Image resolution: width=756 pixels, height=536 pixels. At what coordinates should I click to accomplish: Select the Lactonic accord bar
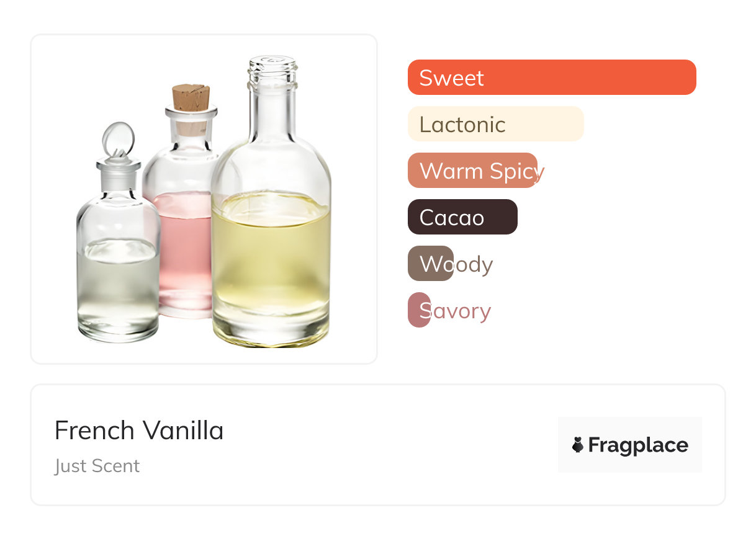(495, 124)
